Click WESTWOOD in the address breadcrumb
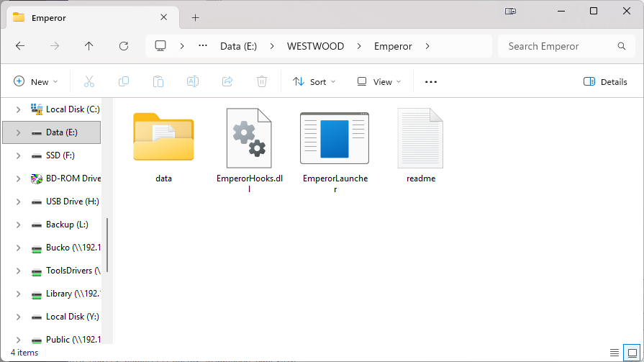Image resolution: width=644 pixels, height=362 pixels. tap(315, 46)
